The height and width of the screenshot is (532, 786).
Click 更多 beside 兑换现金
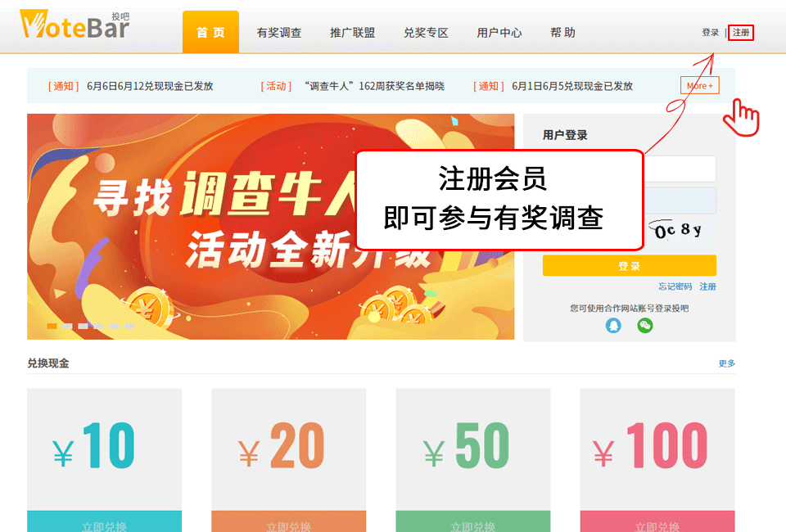726,363
